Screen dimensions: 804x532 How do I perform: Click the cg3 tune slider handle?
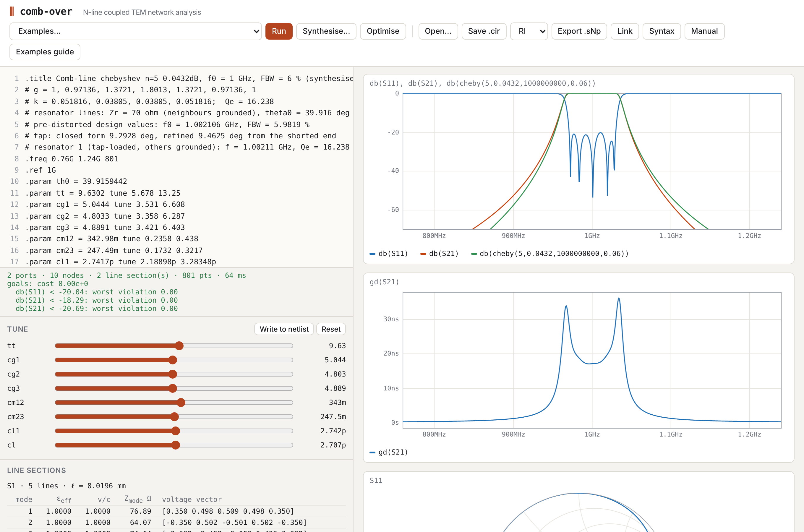[x=173, y=388]
